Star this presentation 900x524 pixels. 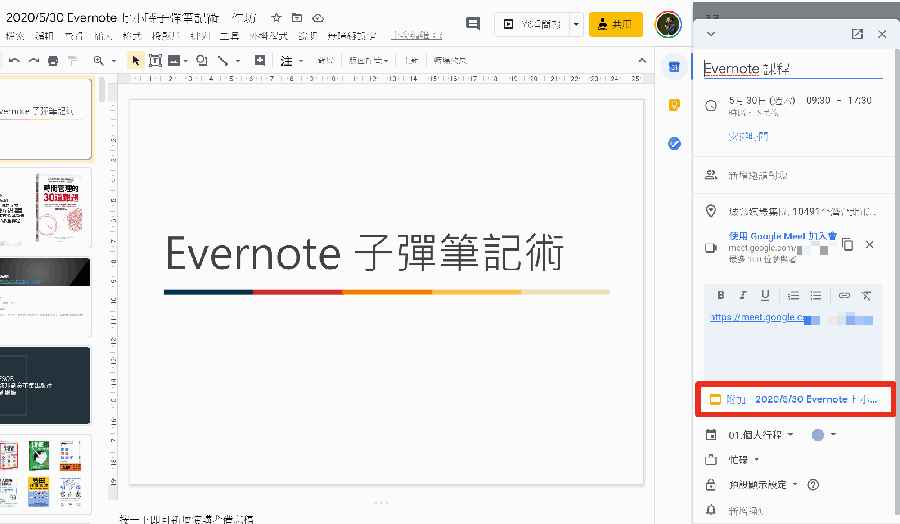point(276,18)
